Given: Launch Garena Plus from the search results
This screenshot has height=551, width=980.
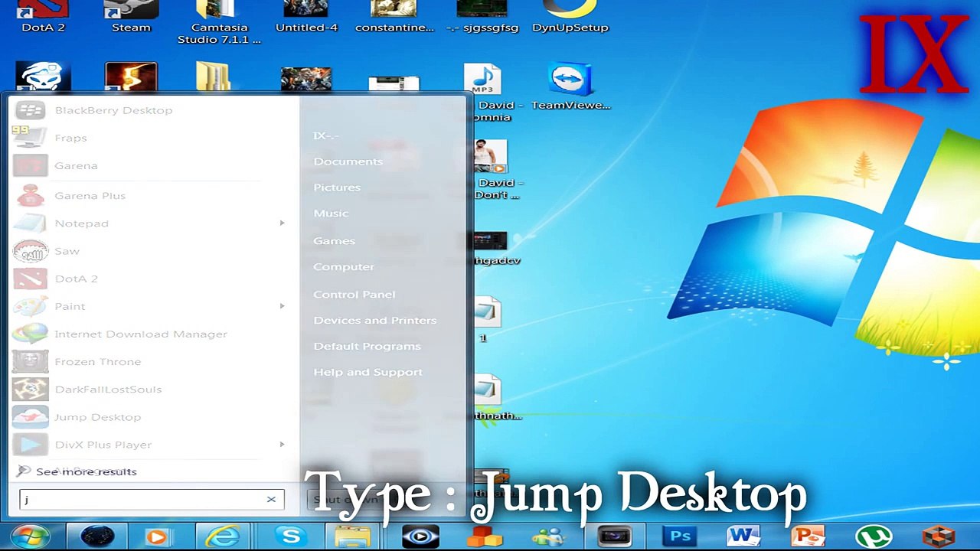Looking at the screenshot, I should click(x=90, y=196).
